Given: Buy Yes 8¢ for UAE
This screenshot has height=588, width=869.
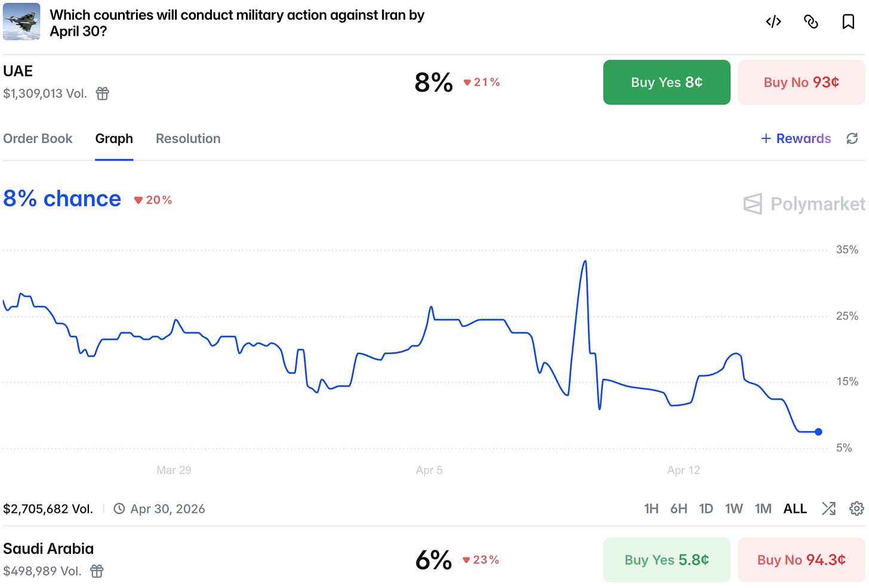Looking at the screenshot, I should (x=667, y=82).
